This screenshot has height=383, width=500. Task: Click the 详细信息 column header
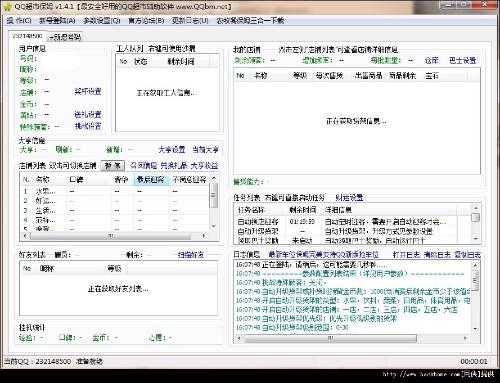tap(389, 210)
